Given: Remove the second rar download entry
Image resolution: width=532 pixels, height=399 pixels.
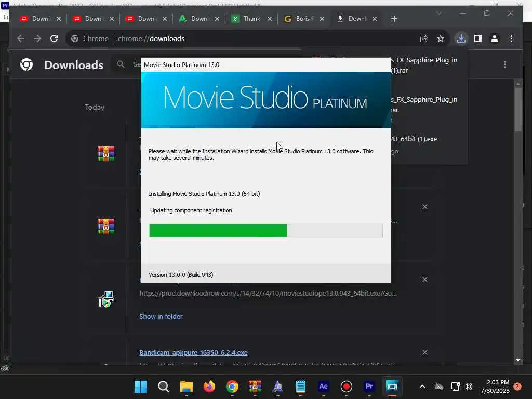Looking at the screenshot, I should (425, 207).
